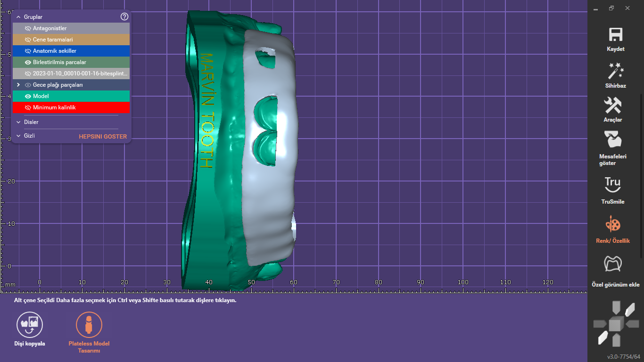
Task: Click the Dişi kopyala icon
Action: (x=30, y=325)
